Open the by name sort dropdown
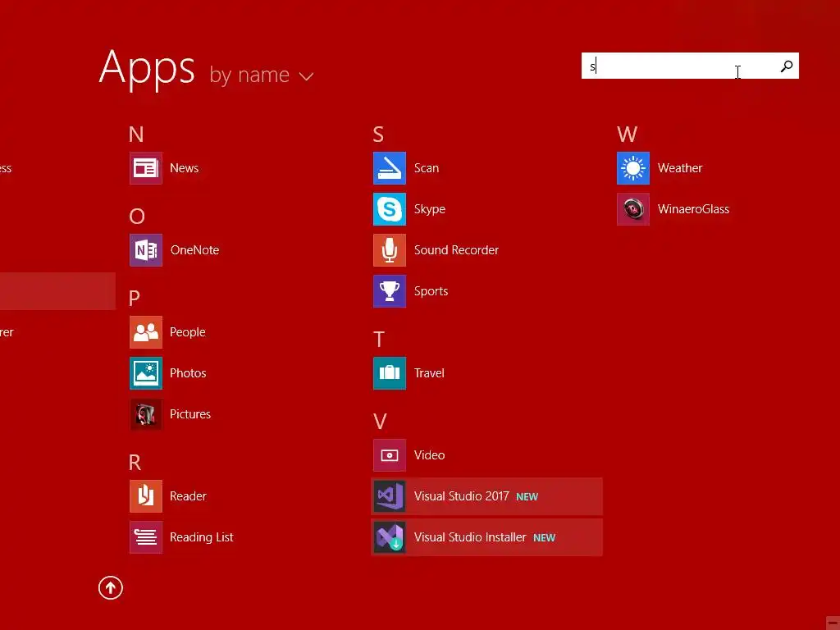This screenshot has width=840, height=630. pos(262,75)
